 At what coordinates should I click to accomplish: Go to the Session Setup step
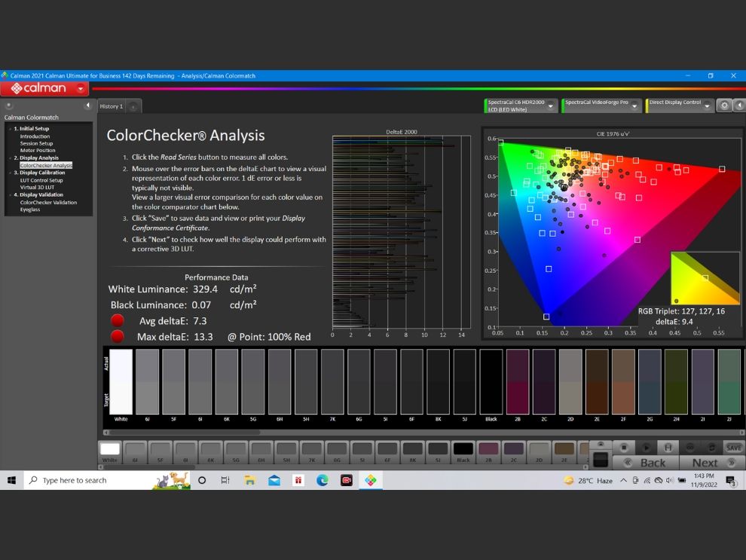pyautogui.click(x=36, y=143)
